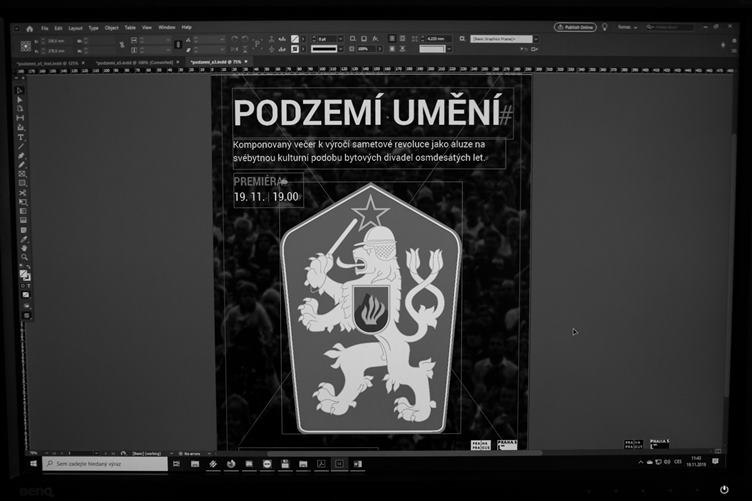Select the Eyedropper tool
This screenshot has height=501, width=752.
point(24,239)
